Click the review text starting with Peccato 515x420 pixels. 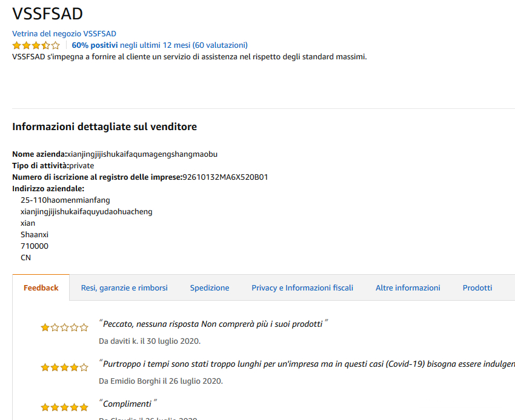[x=213, y=324]
